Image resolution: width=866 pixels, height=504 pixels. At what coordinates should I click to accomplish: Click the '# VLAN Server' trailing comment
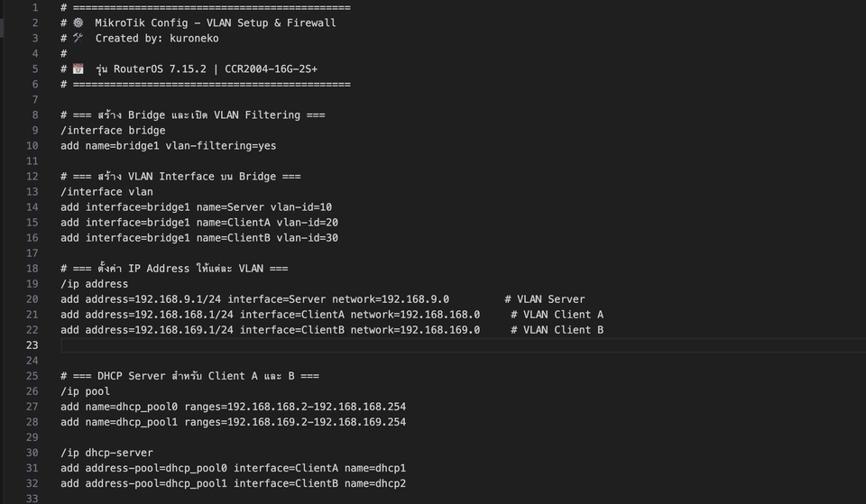click(545, 299)
